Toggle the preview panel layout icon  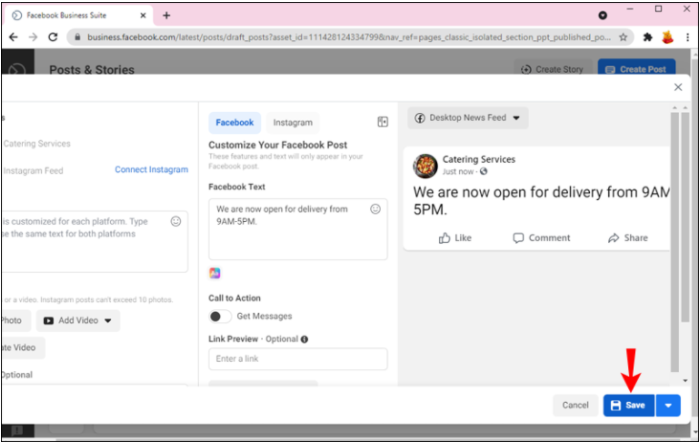(x=382, y=122)
